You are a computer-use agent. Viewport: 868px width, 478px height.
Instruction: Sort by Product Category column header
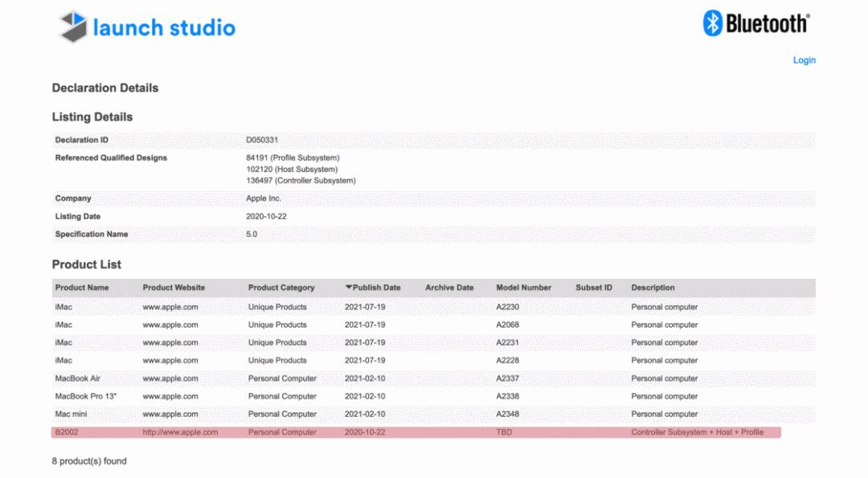click(281, 288)
